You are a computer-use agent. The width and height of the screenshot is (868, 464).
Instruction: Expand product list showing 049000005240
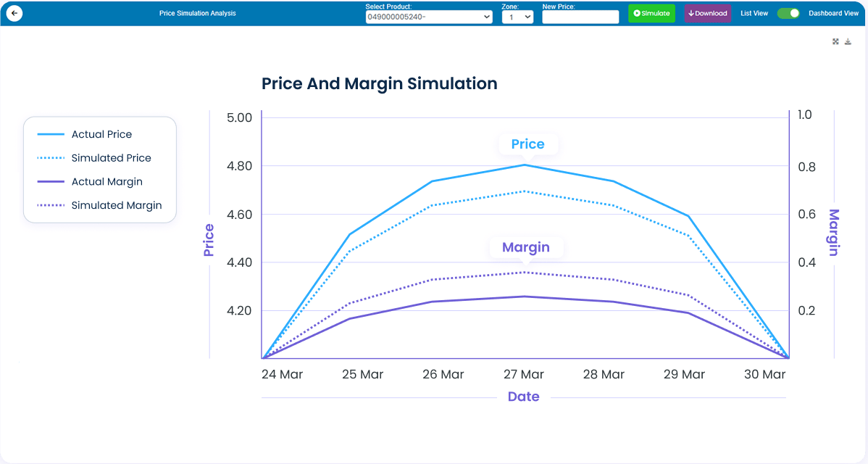pyautogui.click(x=428, y=16)
